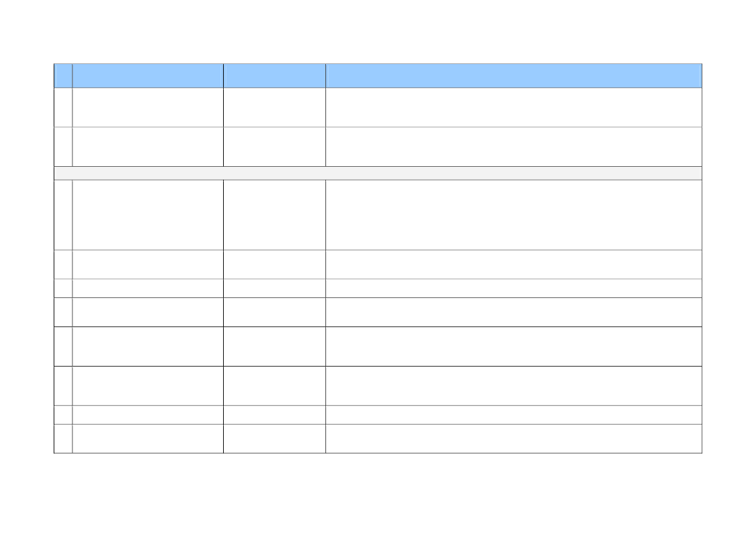Viewport: 756px width, 534px height.
Task: Click third-column cell in fourth row below gray bar
Action: [274, 312]
